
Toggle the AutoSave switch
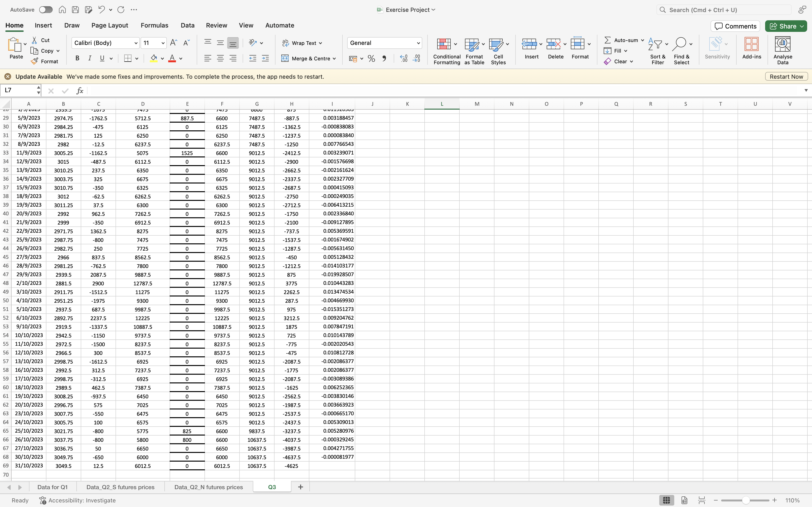click(46, 10)
